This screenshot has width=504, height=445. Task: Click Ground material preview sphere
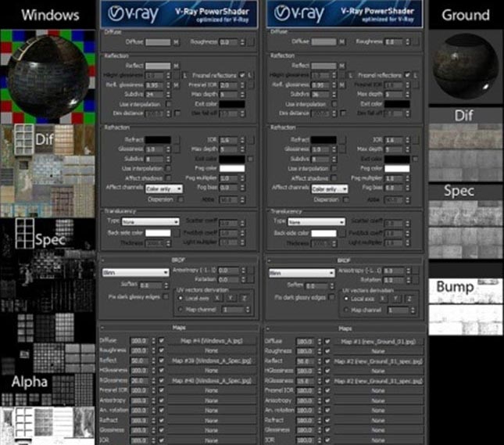pyautogui.click(x=464, y=66)
